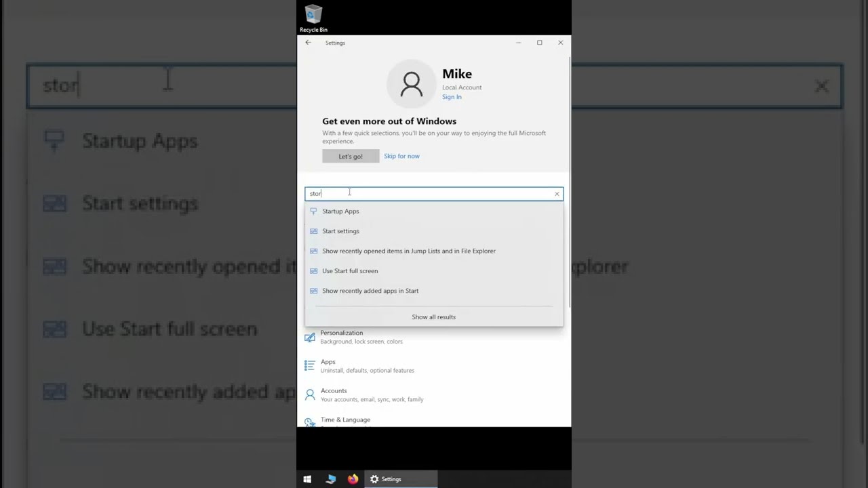Maximize the Settings window
The height and width of the screenshot is (488, 868).
(x=540, y=43)
